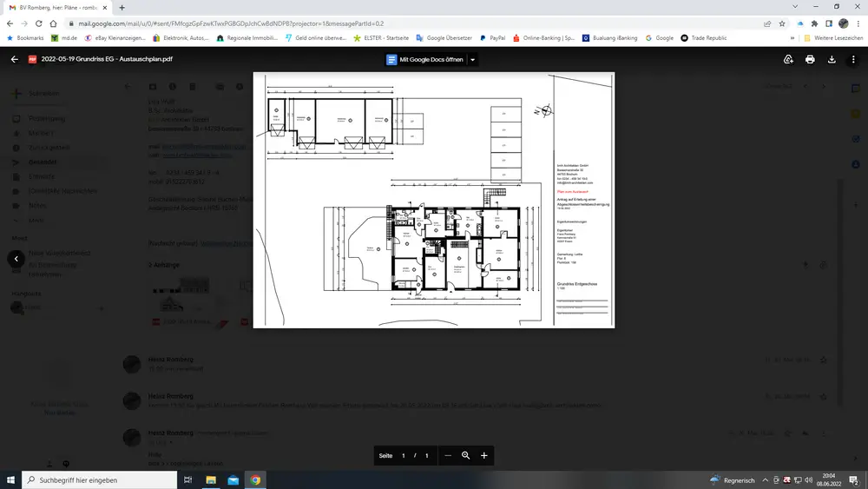Click the add to Drive icon
868x489 pixels.
point(788,60)
